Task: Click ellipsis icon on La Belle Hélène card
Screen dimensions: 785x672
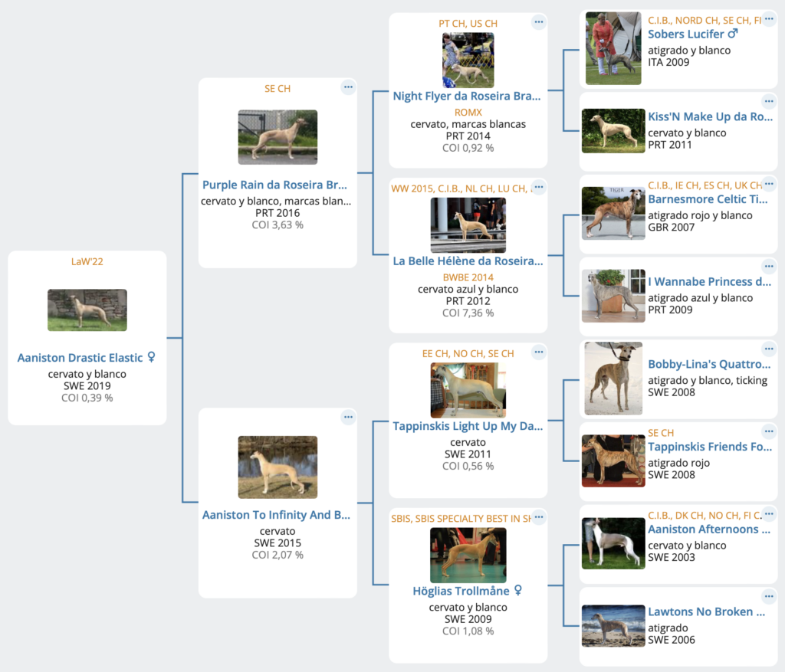Action: (539, 187)
